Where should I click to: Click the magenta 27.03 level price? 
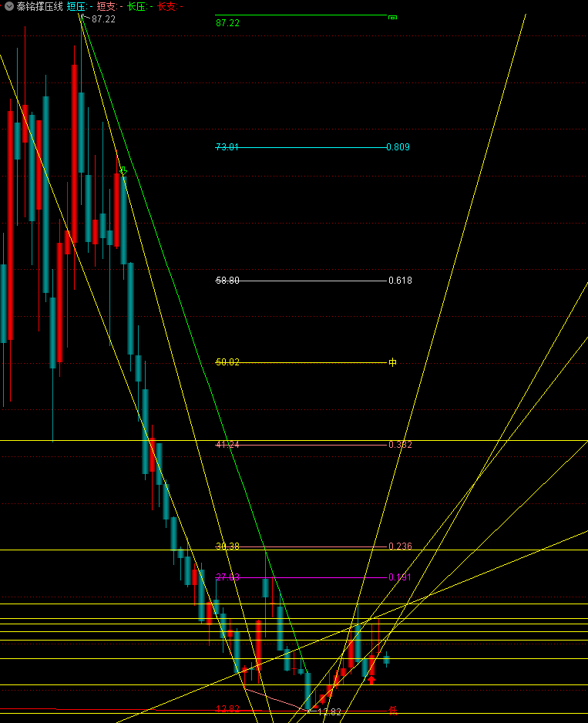(x=227, y=577)
